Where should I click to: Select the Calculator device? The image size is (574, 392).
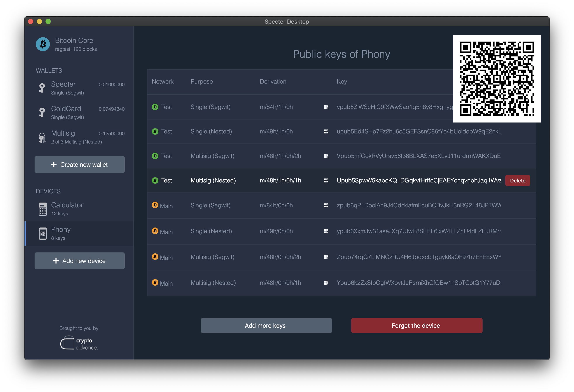(x=79, y=209)
